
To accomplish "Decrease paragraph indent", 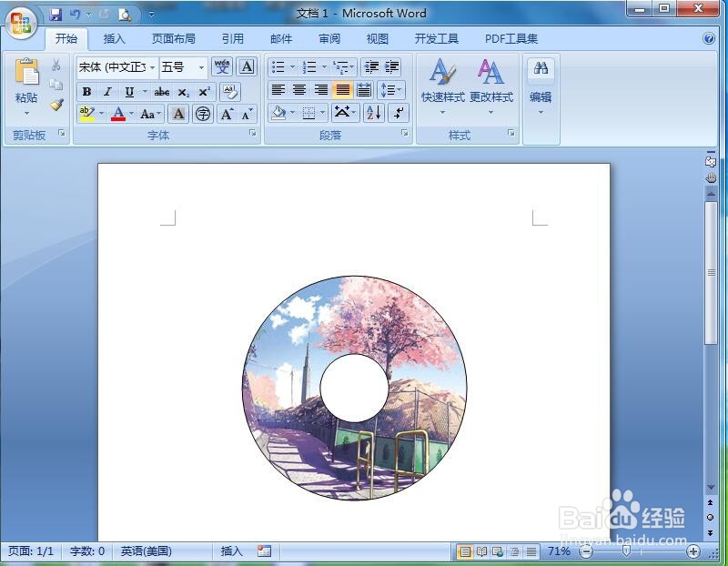I will point(371,66).
